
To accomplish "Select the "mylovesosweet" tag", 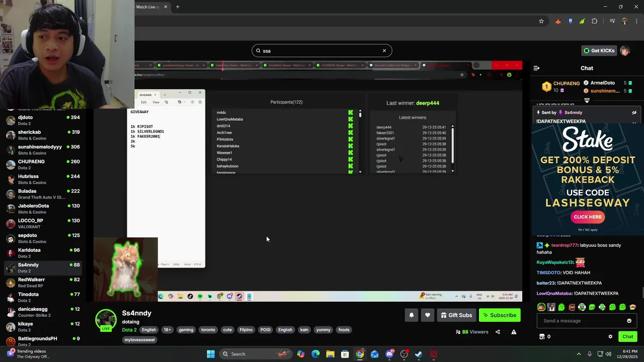I will coord(140,340).
